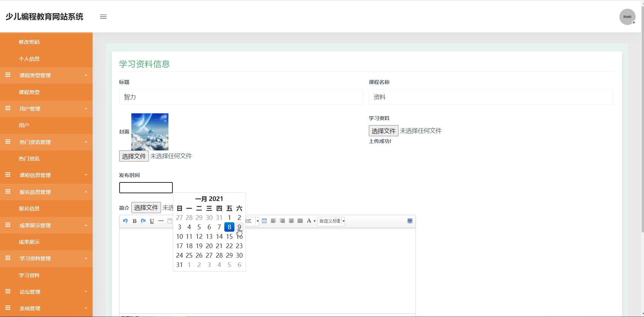644x317 pixels.
Task: Pick day 20 in the calendar
Action: (x=209, y=246)
